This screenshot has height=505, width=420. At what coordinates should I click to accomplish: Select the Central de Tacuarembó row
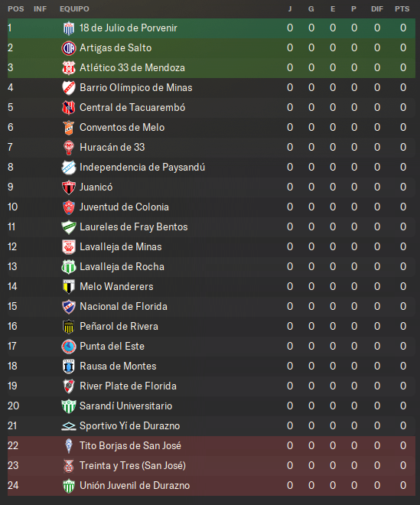(x=211, y=108)
